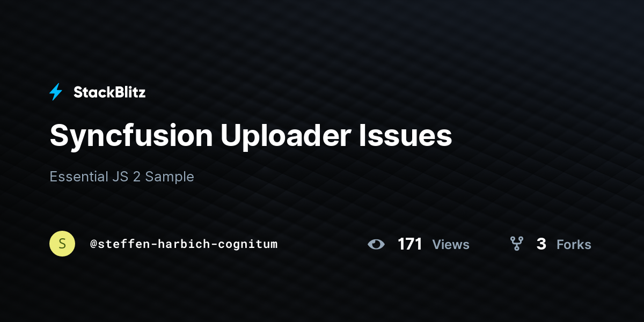Click the 3 forks count
644x322 pixels.
(541, 244)
